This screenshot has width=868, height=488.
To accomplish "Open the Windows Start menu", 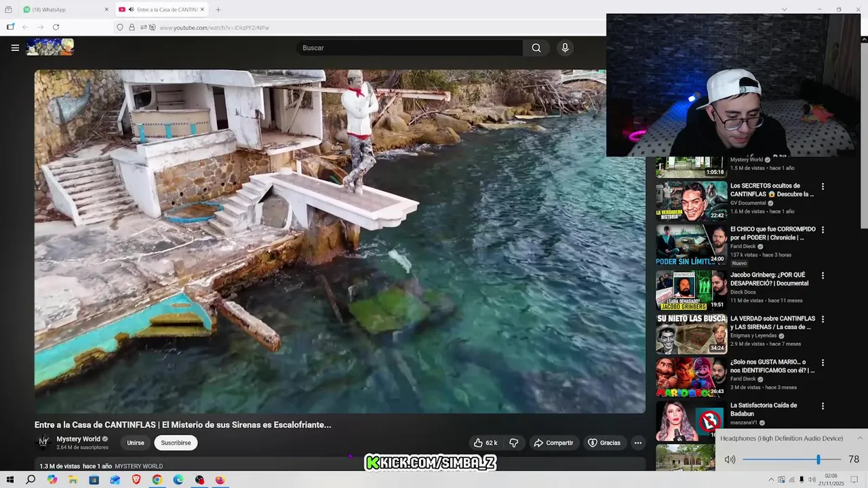I will pyautogui.click(x=11, y=480).
